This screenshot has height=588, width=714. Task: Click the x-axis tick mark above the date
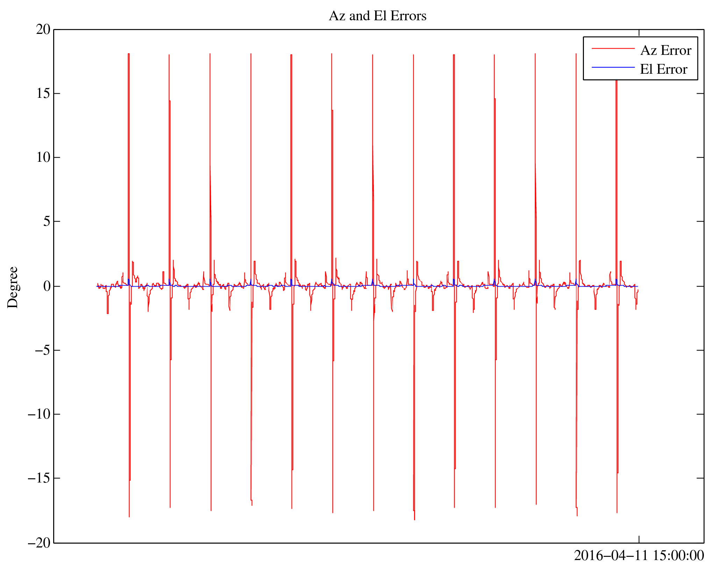639,539
